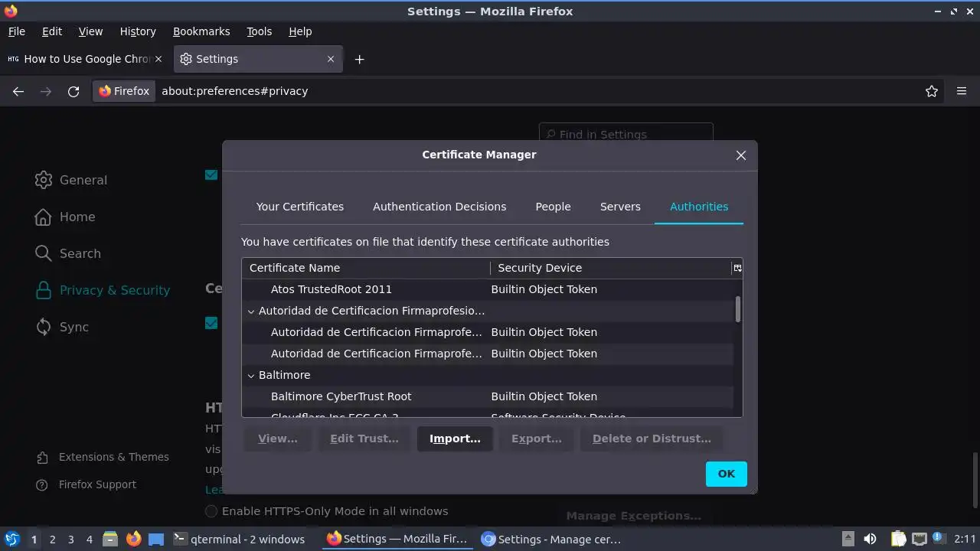This screenshot has width=980, height=551.
Task: Click the notification bell tray icon
Action: (x=940, y=539)
